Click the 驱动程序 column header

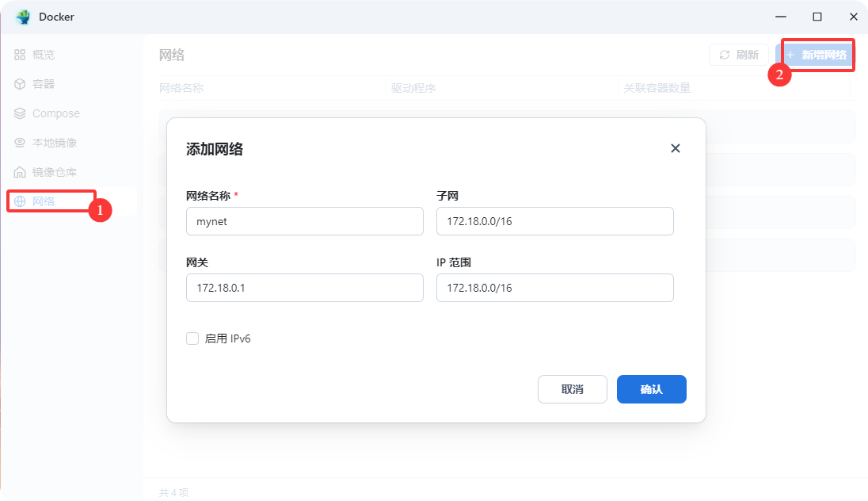point(413,88)
